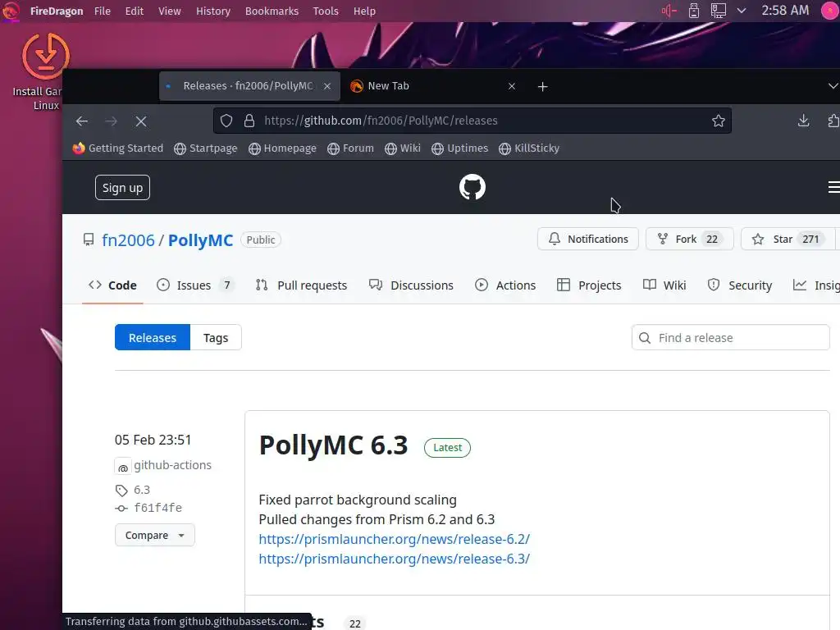
Task: Open the Pull requests tab
Action: (x=302, y=285)
